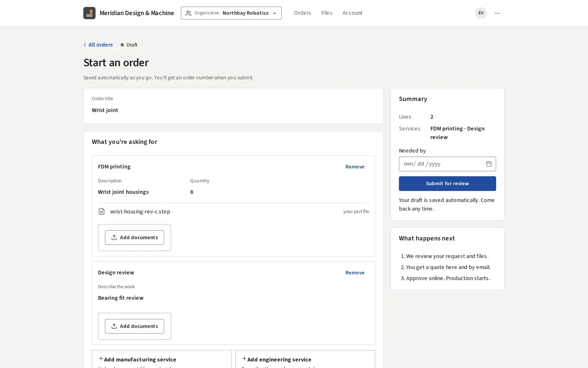Open the Northbay Robotics organization dropdown
This screenshot has width=588, height=368.
231,13
